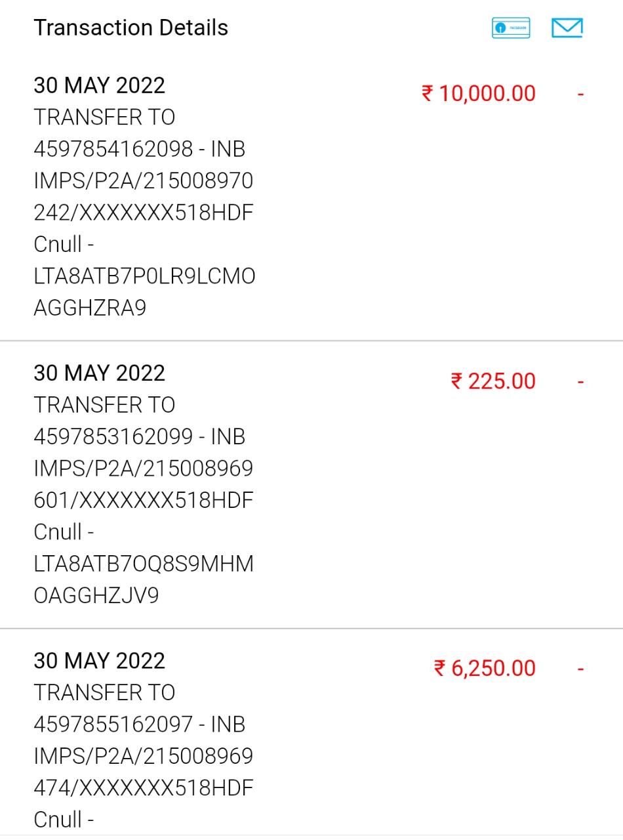Open transfer to account 4597854162098
Image resolution: width=623 pixels, height=840 pixels.
(x=139, y=149)
